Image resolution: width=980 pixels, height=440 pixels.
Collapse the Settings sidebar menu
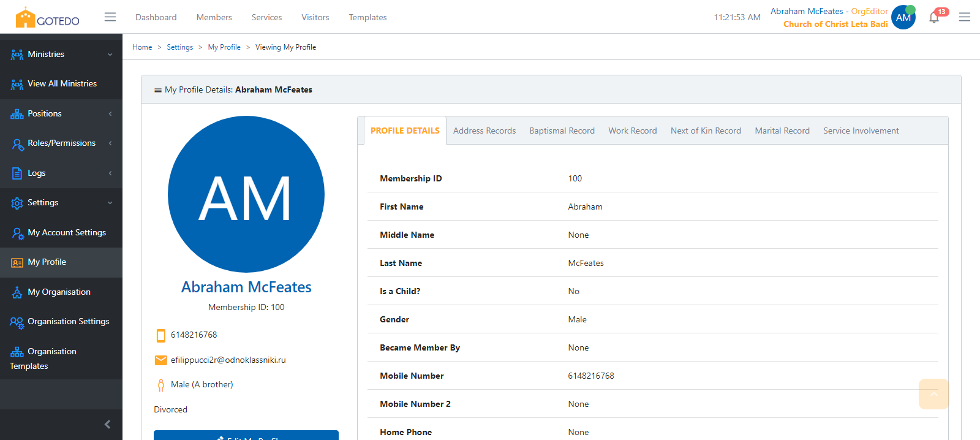pos(61,203)
